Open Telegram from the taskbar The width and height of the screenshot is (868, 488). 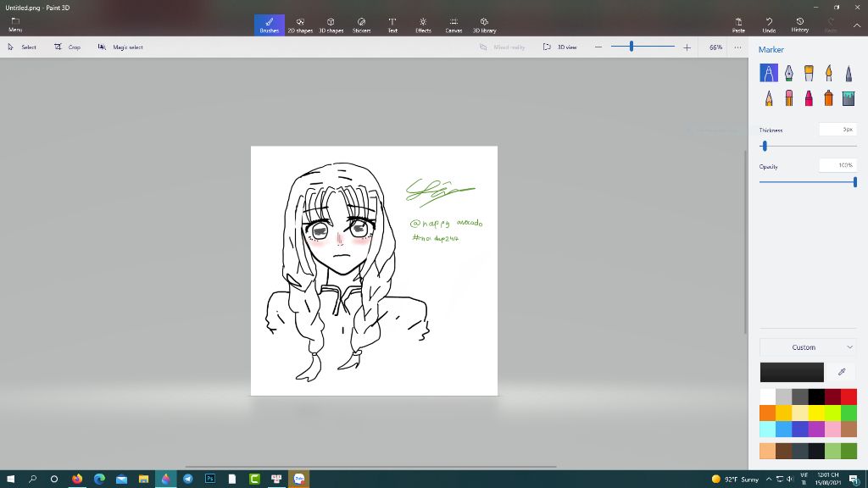pyautogui.click(x=187, y=479)
